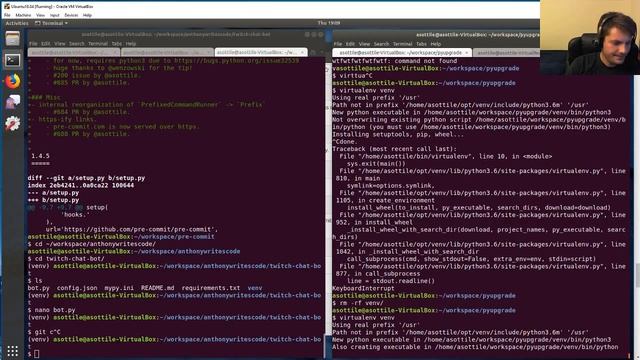
Task: Open File menu in left terminal
Action: coord(33,44)
